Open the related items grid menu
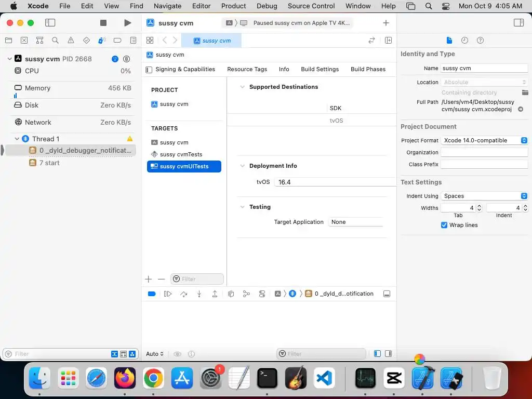 (x=150, y=41)
